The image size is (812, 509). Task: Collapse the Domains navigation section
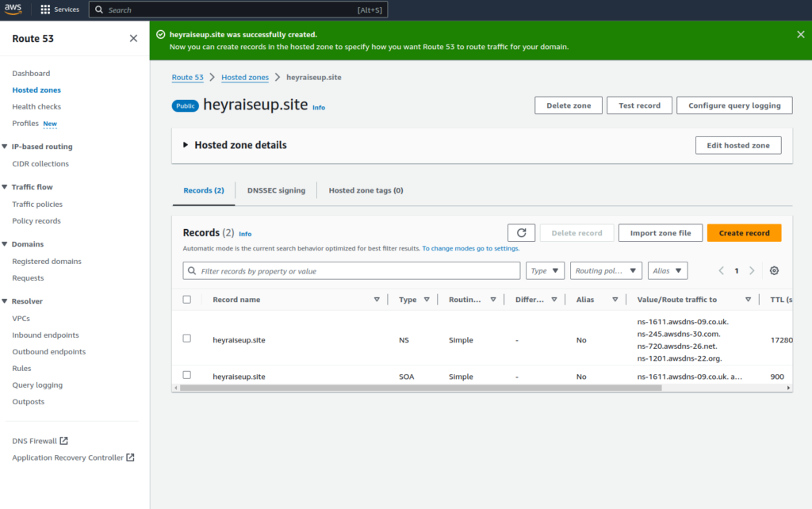[5, 244]
